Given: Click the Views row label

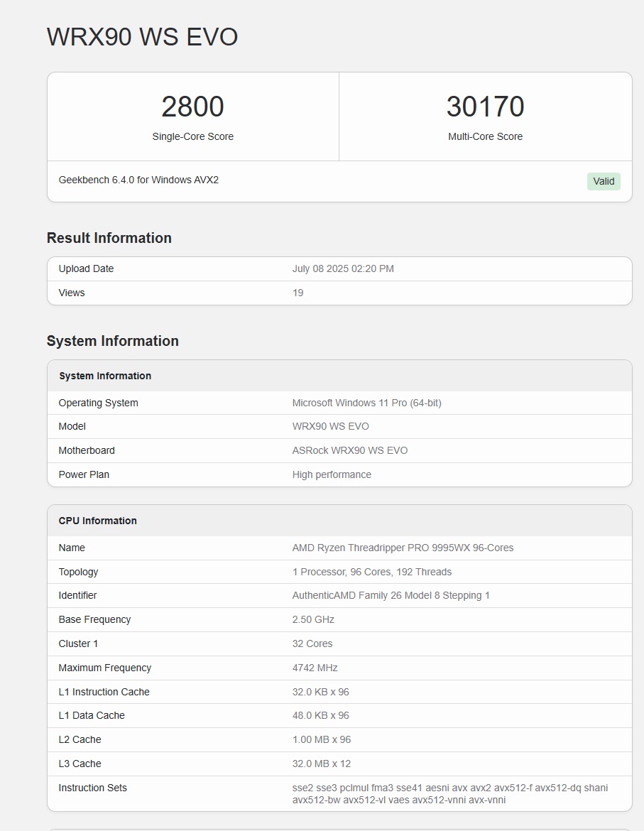Looking at the screenshot, I should [x=72, y=293].
